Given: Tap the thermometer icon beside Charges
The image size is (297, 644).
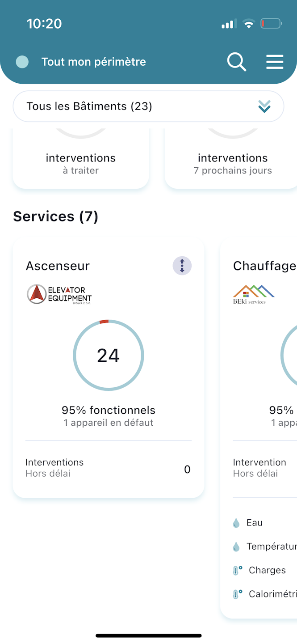Looking at the screenshot, I should 237,571.
